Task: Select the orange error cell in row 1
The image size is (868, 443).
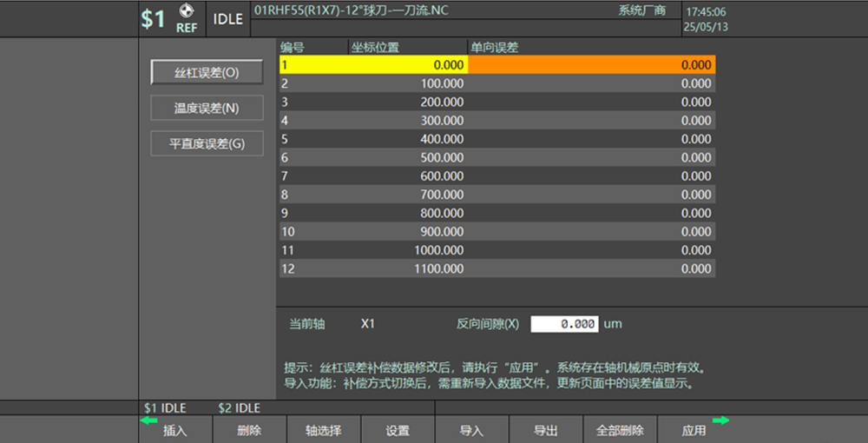Action: [592, 65]
